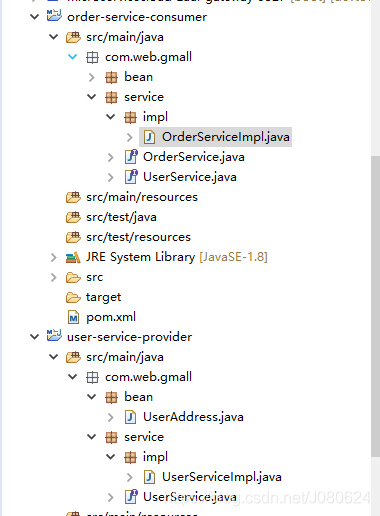Click UserService.java interface icon in user-service-provider
The width and height of the screenshot is (380, 516).
pyautogui.click(x=131, y=497)
